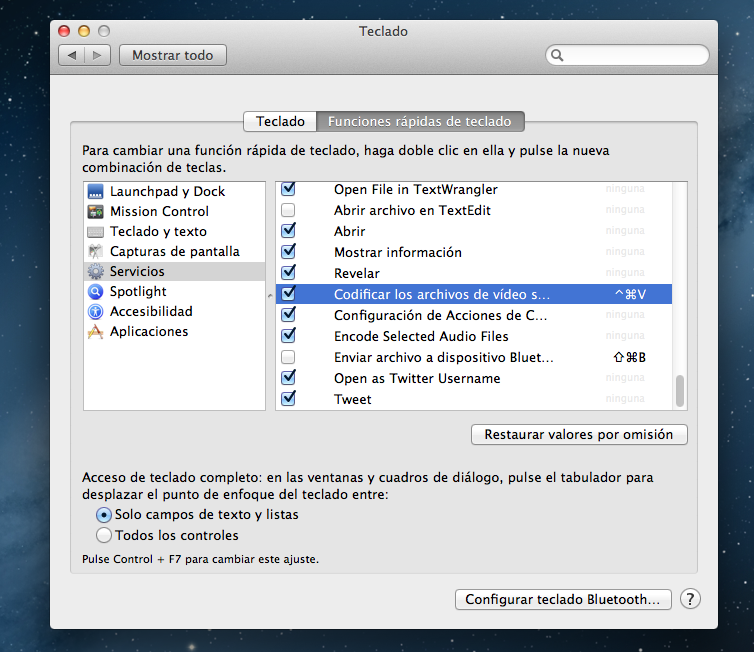Open the Spotlight category icon
This screenshot has width=754, height=652.
pyautogui.click(x=96, y=291)
